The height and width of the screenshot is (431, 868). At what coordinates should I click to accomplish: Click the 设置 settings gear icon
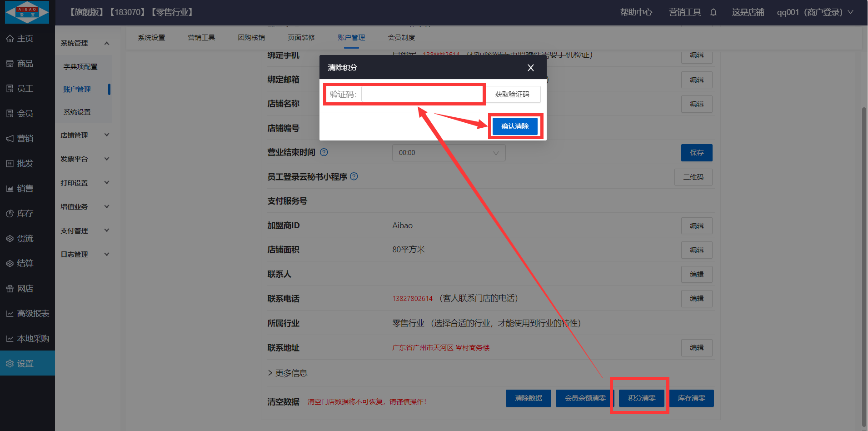click(10, 364)
